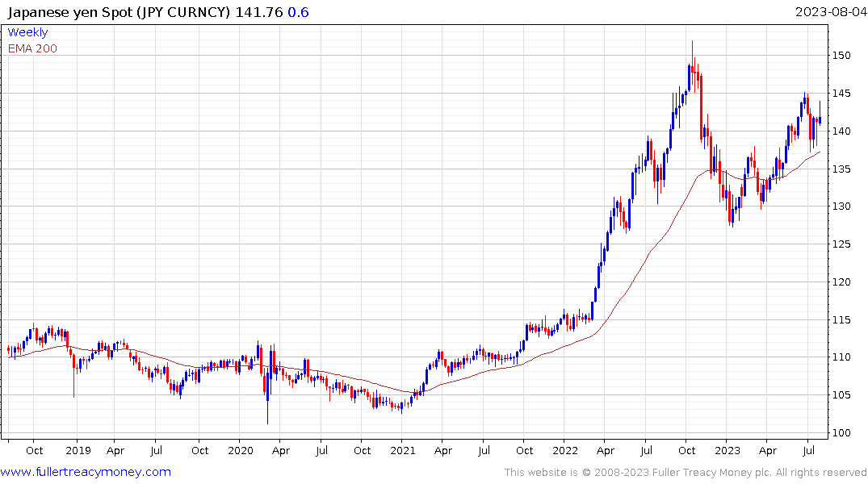
Task: Click the 115 price axis label
Action: [x=841, y=319]
